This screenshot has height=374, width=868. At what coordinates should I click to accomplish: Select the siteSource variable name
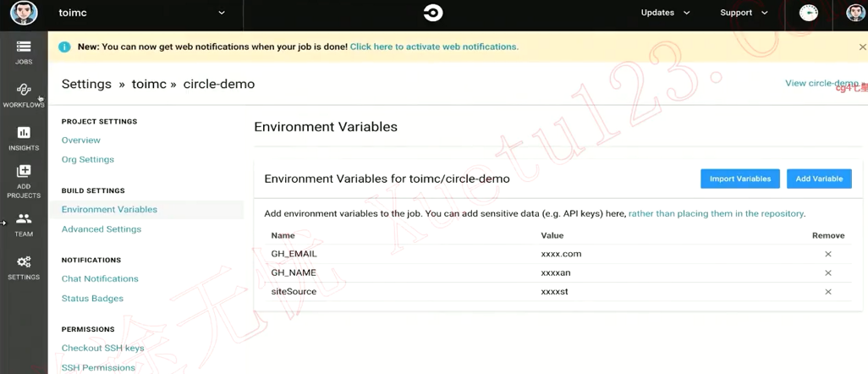pos(294,291)
